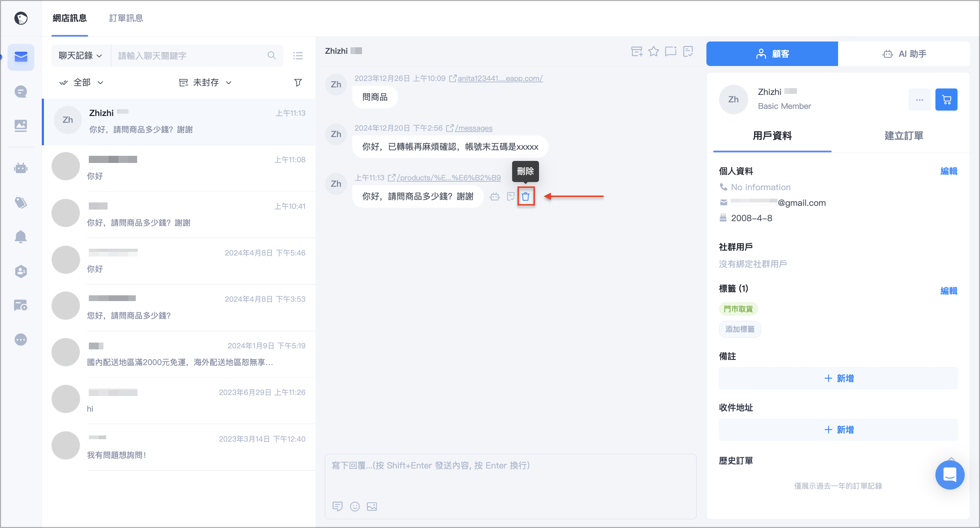The height and width of the screenshot is (528, 980).
Task: Select the AI 助手 panel tab
Action: [904, 54]
